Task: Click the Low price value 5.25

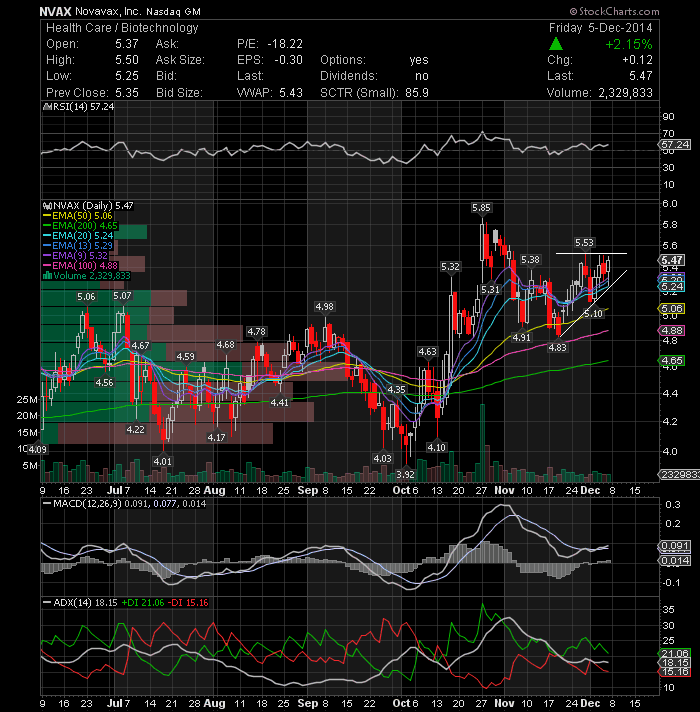Action: coord(127,75)
